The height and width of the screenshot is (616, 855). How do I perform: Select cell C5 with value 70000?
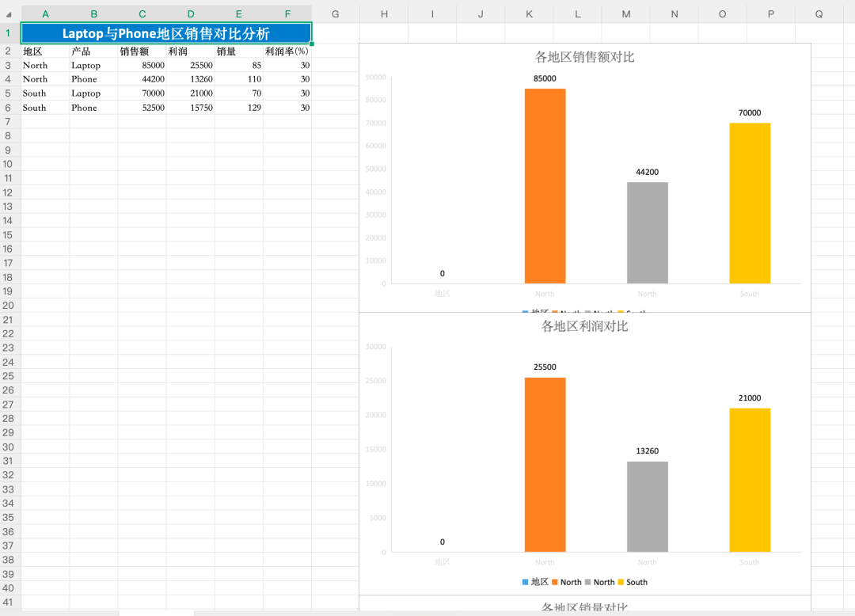coord(142,93)
